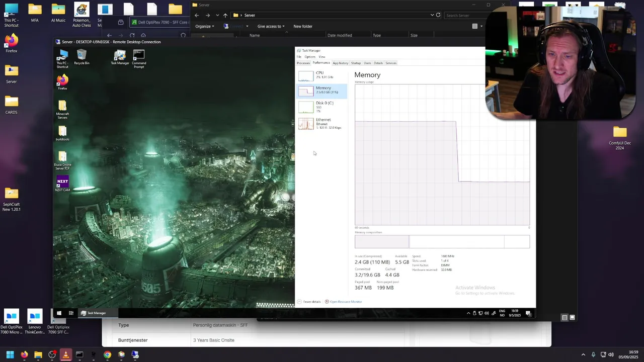Click remote desktop Start button
This screenshot has height=362, width=644.
(x=59, y=313)
